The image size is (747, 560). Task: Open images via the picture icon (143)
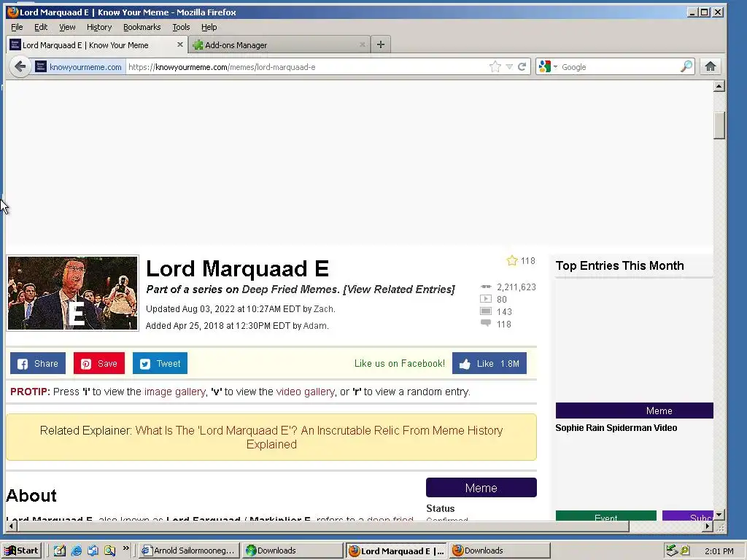click(x=485, y=311)
